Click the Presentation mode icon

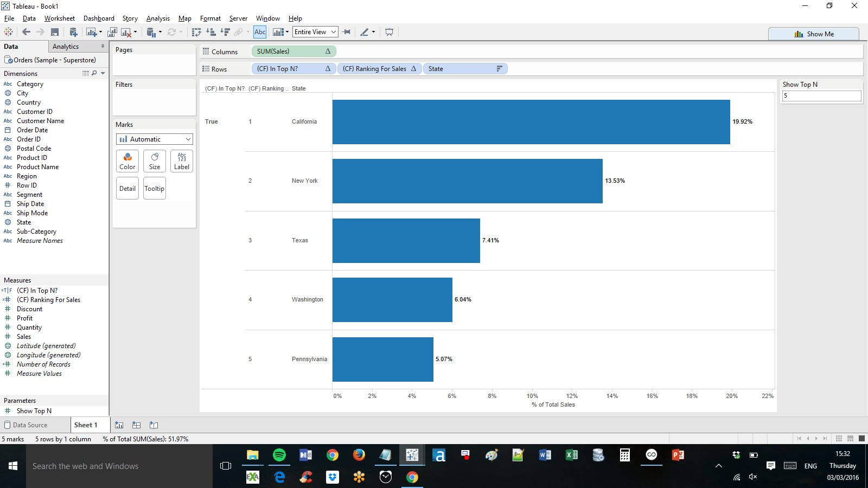coord(389,33)
